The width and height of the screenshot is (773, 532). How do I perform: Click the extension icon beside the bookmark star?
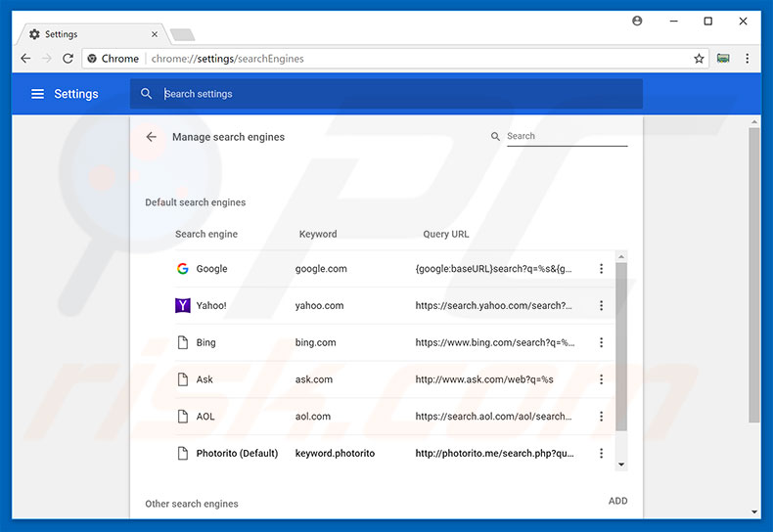pyautogui.click(x=723, y=59)
